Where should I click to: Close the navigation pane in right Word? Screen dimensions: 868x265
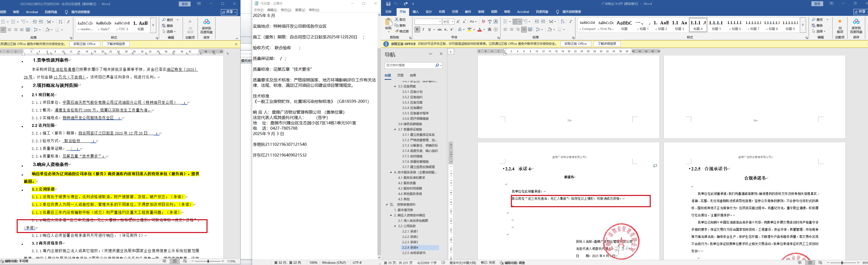pyautogui.click(x=441, y=54)
